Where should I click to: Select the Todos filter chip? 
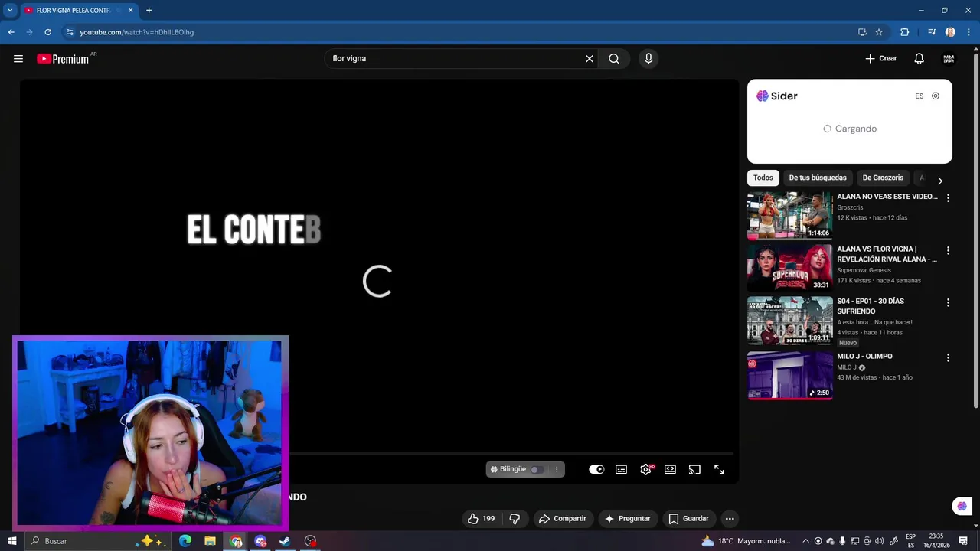[763, 178]
